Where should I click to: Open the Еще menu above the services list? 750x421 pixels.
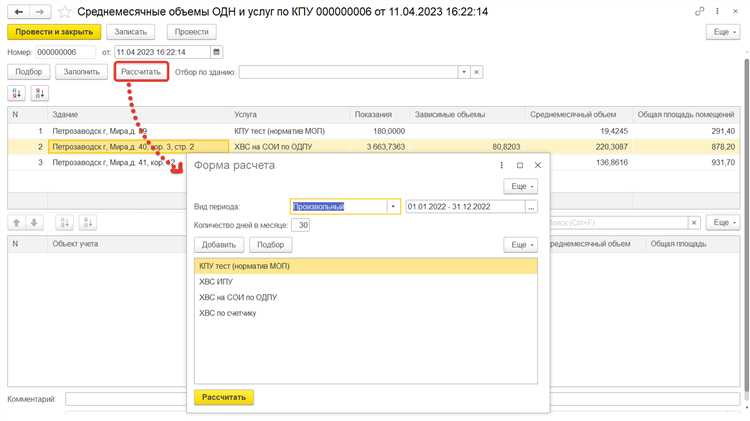pos(519,244)
